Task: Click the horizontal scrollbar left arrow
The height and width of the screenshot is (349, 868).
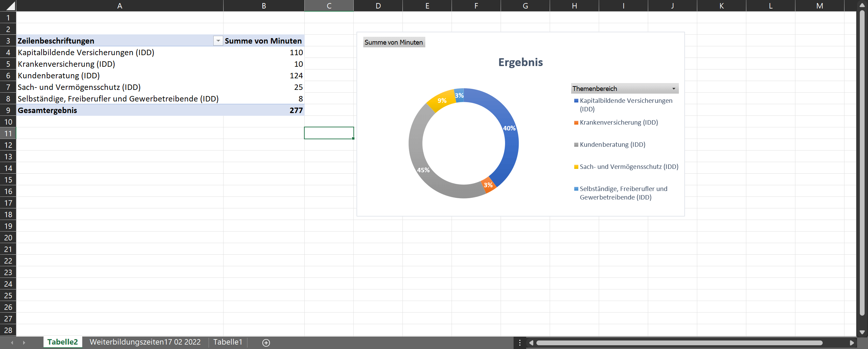Action: tap(531, 343)
